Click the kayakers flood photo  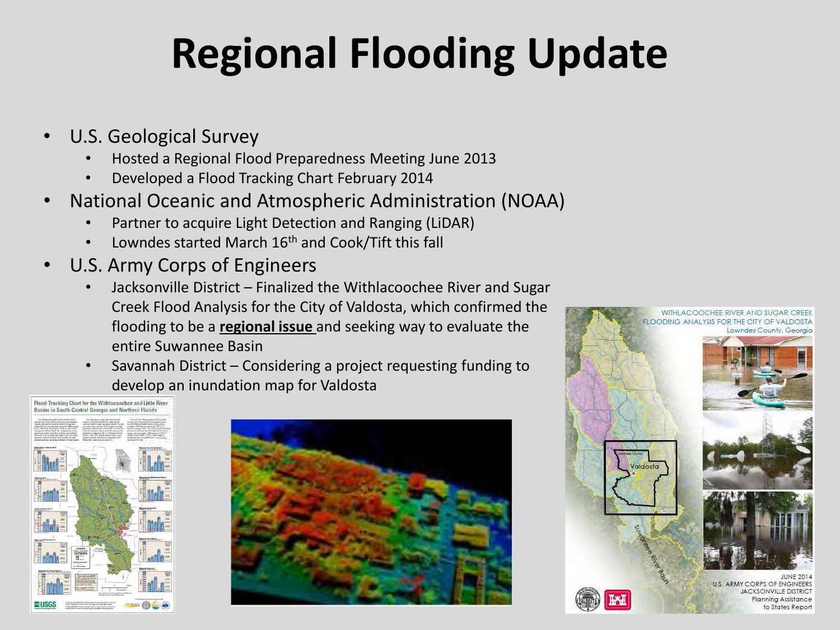(x=757, y=373)
